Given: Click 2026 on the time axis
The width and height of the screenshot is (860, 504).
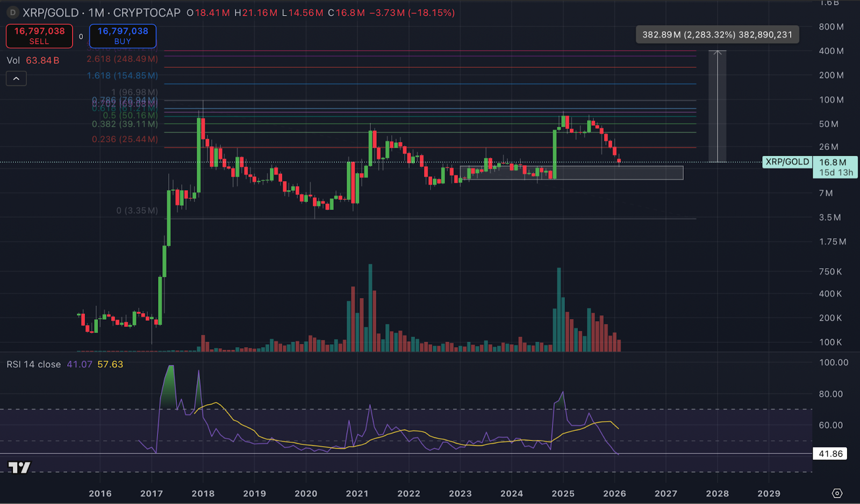Looking at the screenshot, I should [614, 493].
